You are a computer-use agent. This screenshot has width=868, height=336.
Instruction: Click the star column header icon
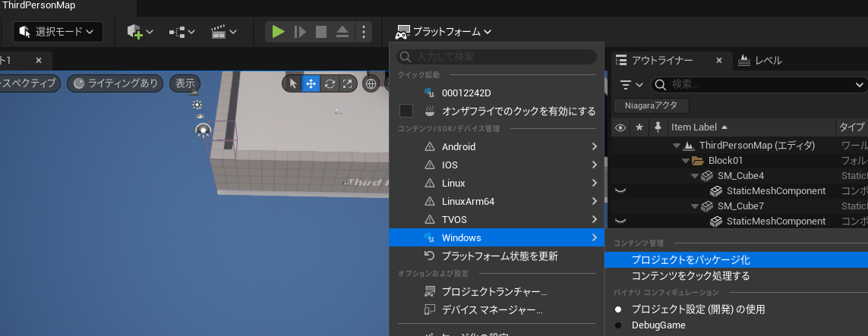(x=639, y=127)
